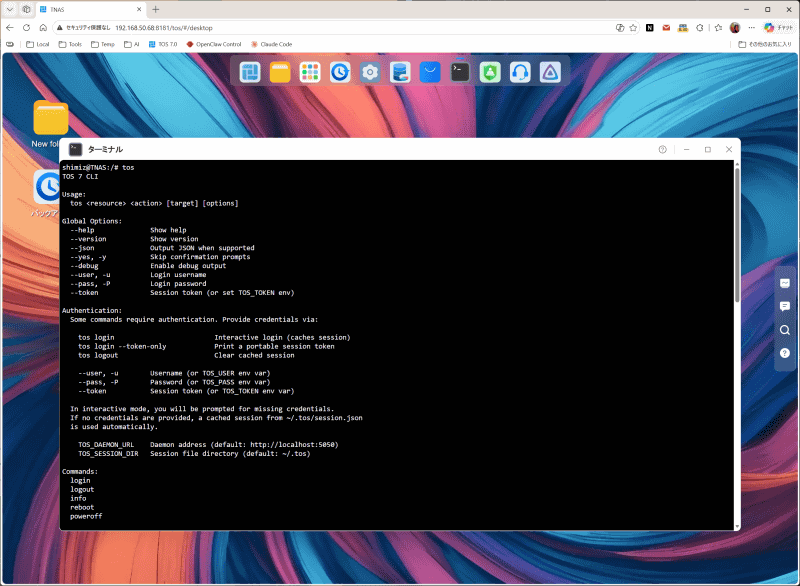
Task: Click the search magnifier in the right sidebar
Action: point(785,330)
